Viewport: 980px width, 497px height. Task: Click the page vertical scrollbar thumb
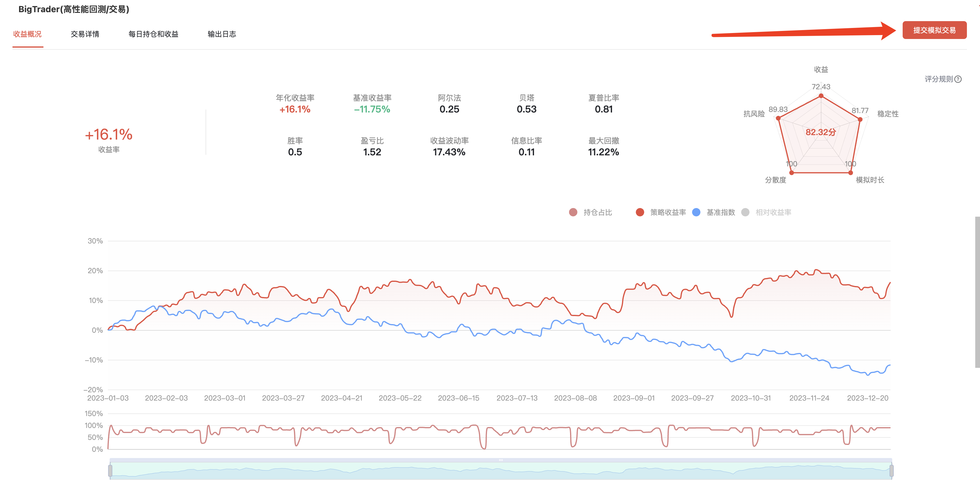pos(977,292)
